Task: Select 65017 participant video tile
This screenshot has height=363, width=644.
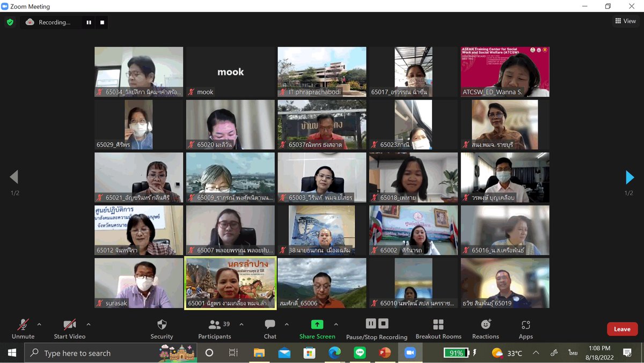Action: coord(413,72)
